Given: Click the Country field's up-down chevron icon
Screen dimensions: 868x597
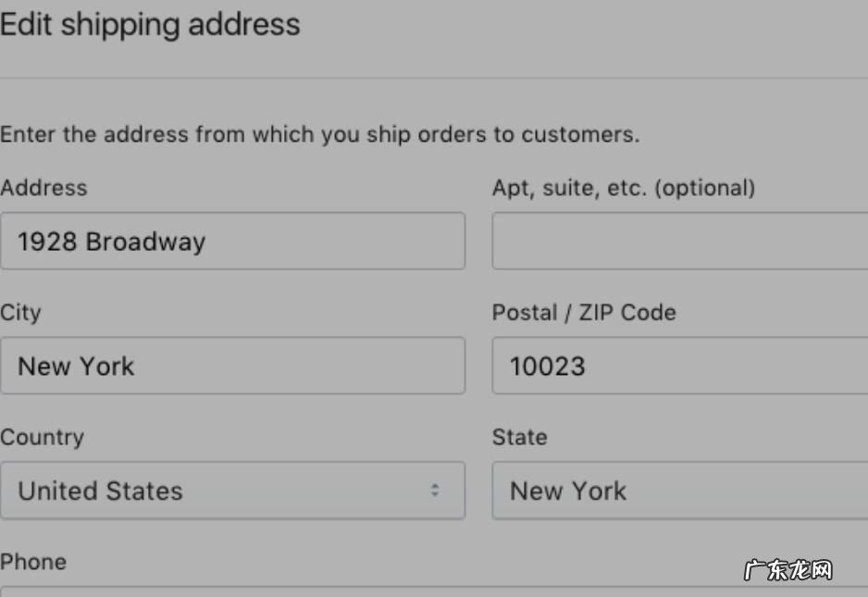Looking at the screenshot, I should tap(435, 491).
